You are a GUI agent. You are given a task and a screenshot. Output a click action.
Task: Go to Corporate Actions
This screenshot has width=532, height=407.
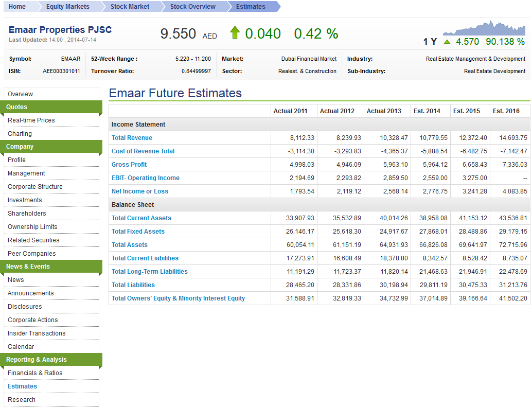point(33,320)
